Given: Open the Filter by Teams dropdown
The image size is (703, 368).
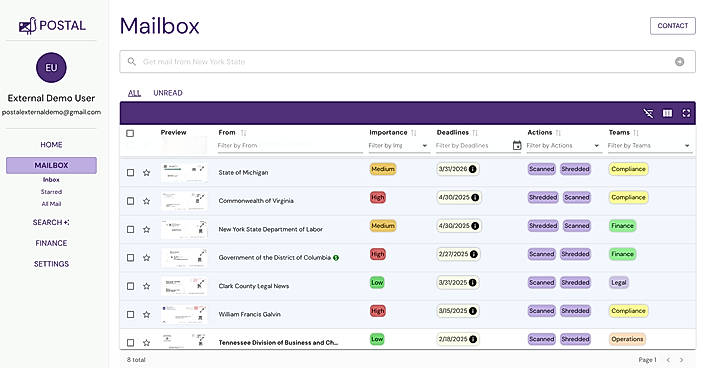Looking at the screenshot, I should (649, 146).
